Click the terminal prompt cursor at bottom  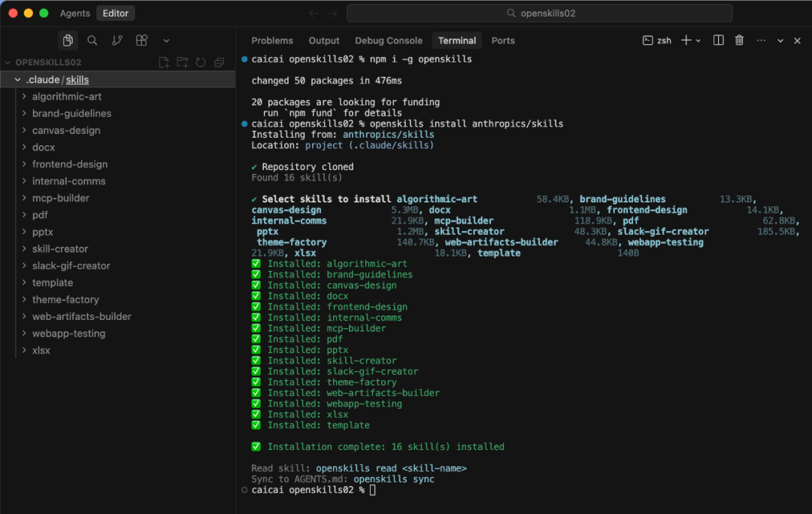(x=373, y=490)
